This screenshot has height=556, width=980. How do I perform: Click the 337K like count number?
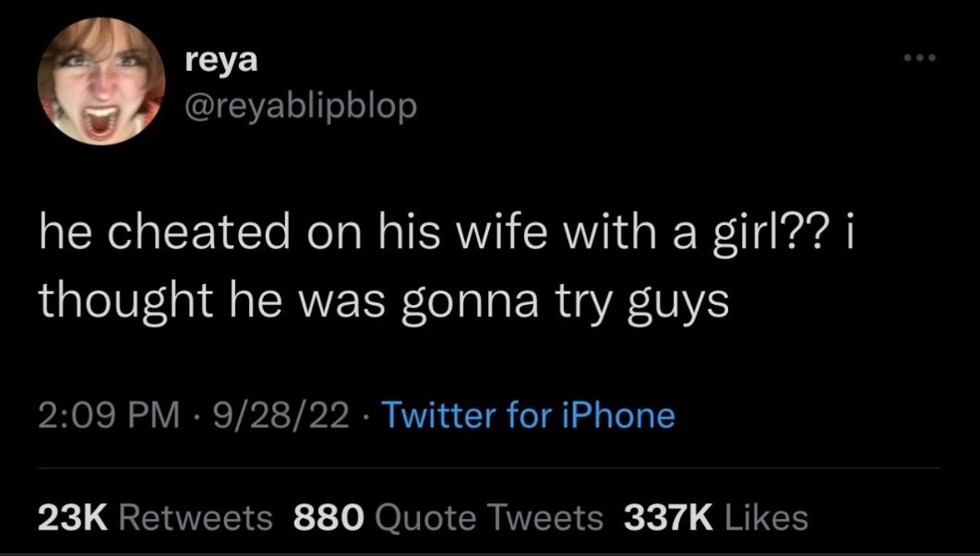(x=669, y=517)
